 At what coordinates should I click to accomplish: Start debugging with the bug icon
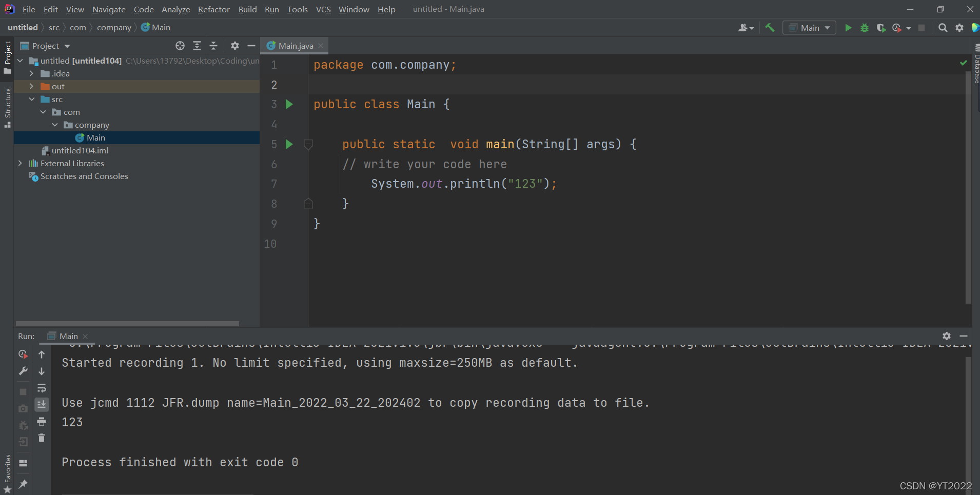(865, 28)
